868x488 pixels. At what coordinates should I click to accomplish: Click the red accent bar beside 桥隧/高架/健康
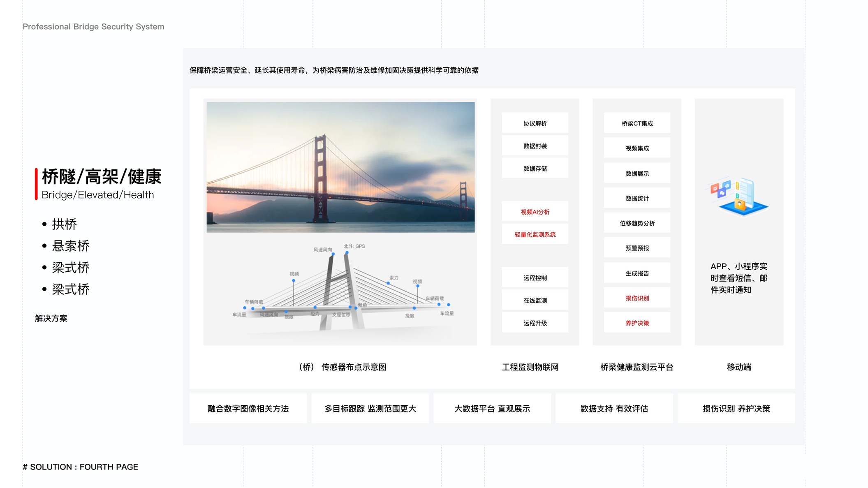click(36, 184)
